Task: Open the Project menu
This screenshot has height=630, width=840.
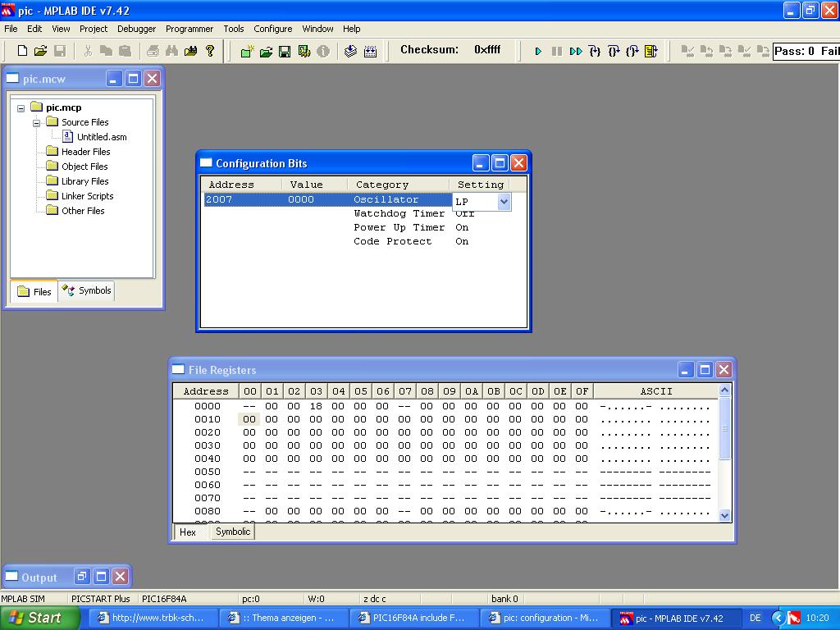Action: pos(94,29)
